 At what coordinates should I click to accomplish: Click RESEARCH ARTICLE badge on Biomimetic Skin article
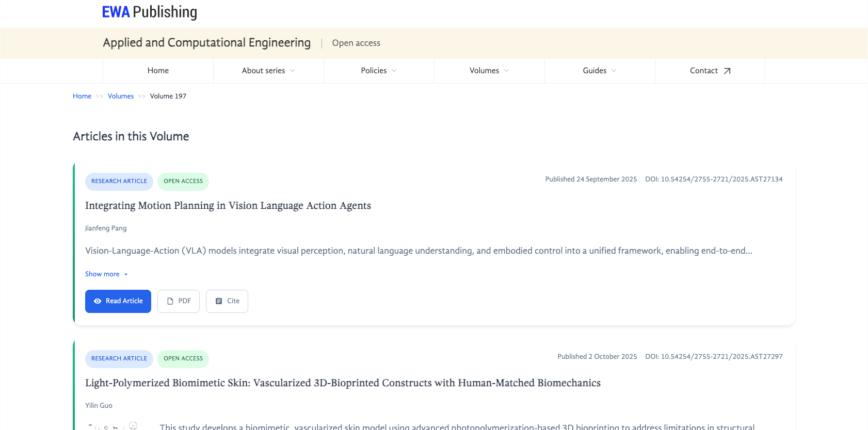pos(119,359)
